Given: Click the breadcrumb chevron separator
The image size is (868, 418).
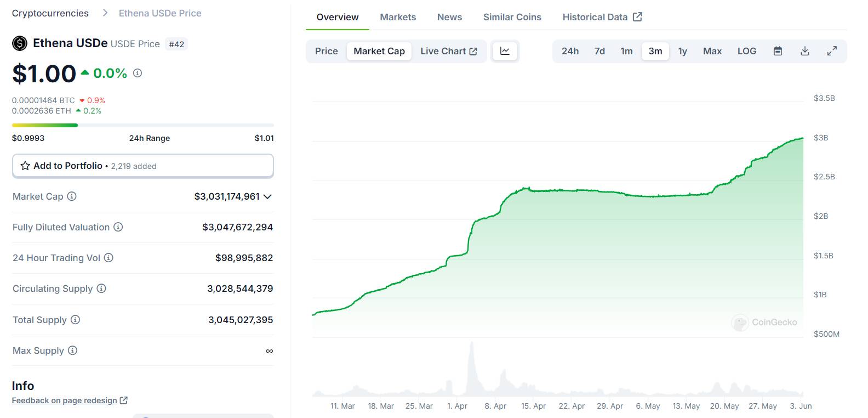Looking at the screenshot, I should pos(105,13).
